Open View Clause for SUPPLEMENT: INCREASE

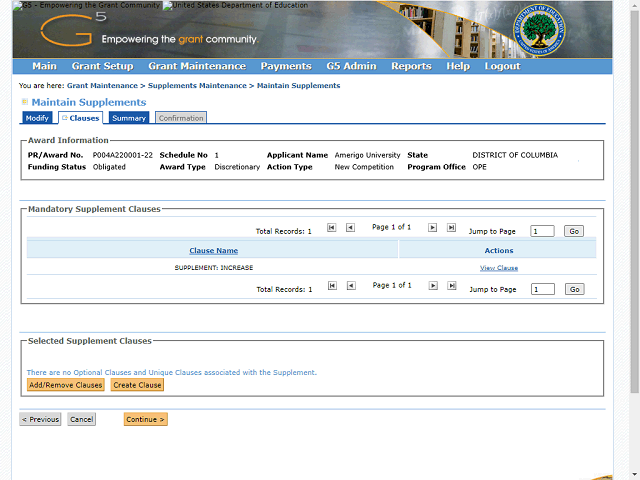coord(499,268)
